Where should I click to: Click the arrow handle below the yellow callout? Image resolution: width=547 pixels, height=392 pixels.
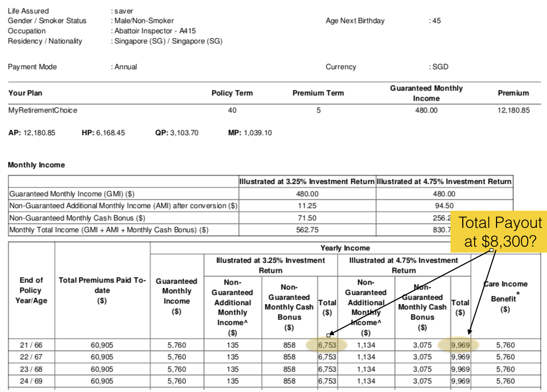(x=491, y=250)
